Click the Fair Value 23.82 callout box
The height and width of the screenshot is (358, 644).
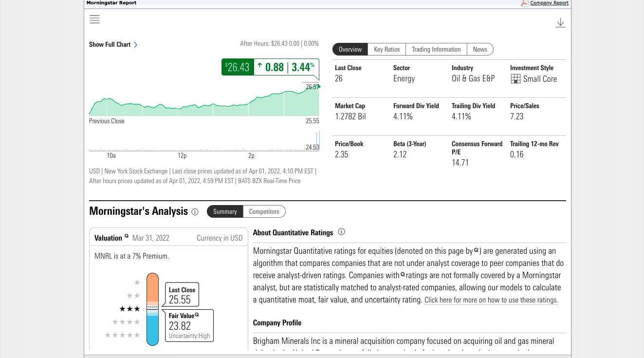pos(189,326)
